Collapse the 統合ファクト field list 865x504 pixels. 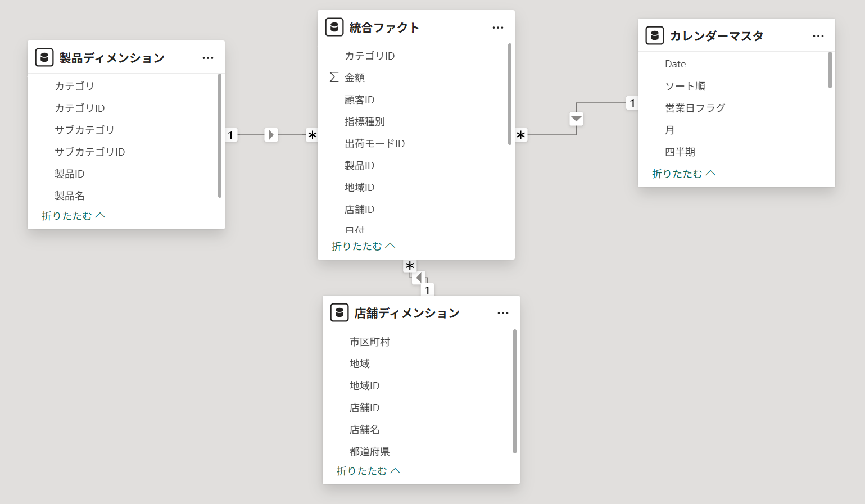coord(363,246)
